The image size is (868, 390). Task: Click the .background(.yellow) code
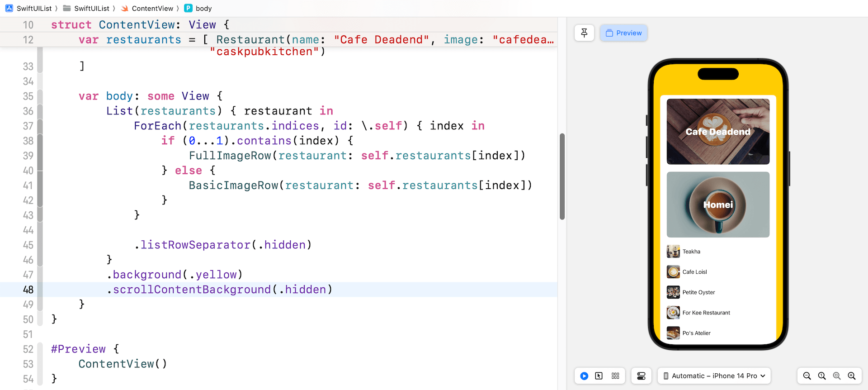pyautogui.click(x=175, y=275)
